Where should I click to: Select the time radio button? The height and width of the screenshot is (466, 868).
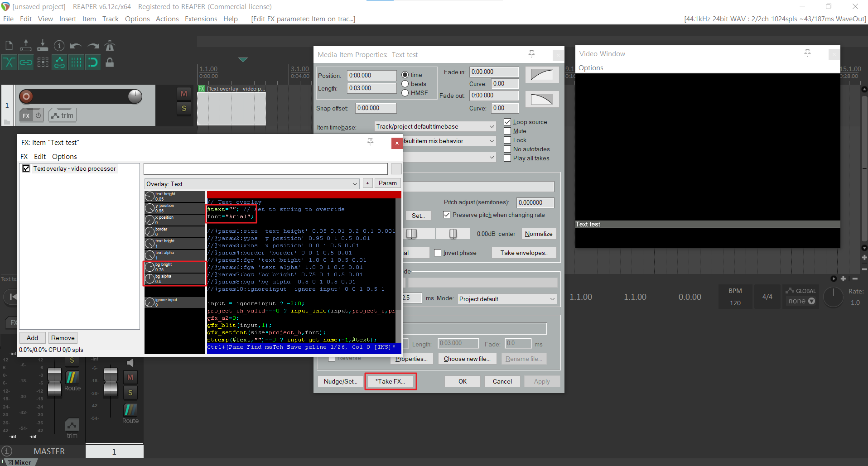tap(405, 75)
